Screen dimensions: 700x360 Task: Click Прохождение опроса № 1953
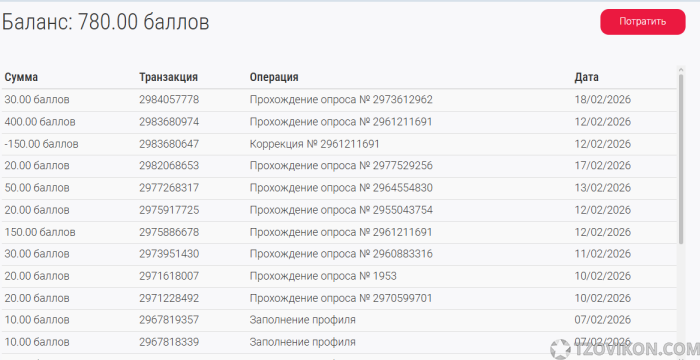point(323,276)
